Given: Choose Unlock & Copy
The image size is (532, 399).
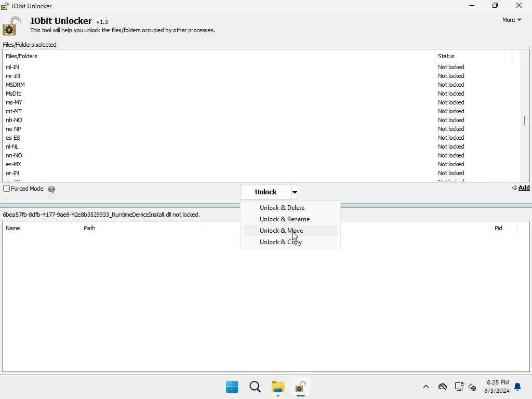Looking at the screenshot, I should (x=290, y=242).
